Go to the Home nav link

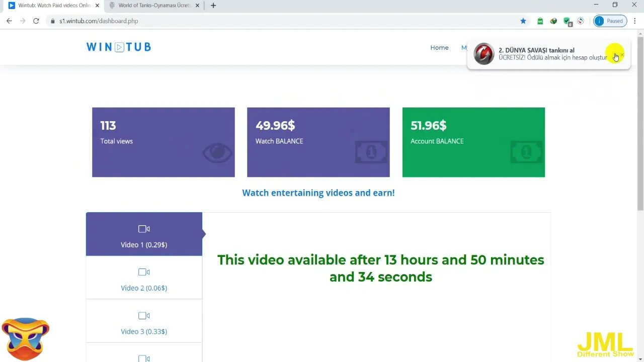(439, 47)
